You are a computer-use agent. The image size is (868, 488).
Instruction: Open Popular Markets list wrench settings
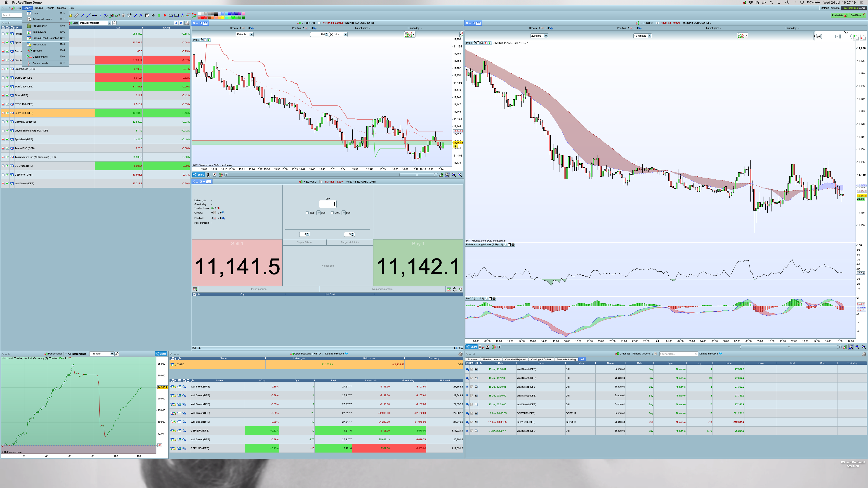(x=115, y=23)
